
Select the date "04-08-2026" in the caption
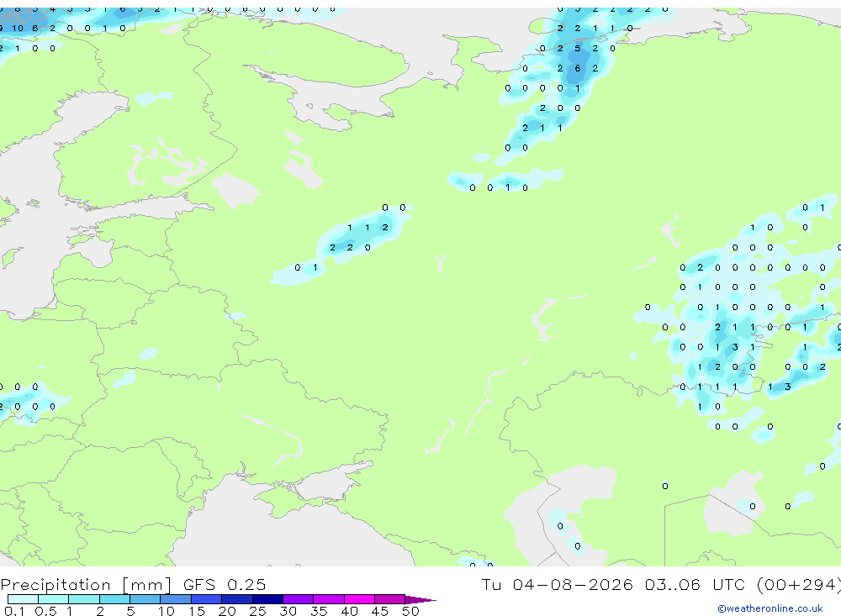pyautogui.click(x=572, y=584)
